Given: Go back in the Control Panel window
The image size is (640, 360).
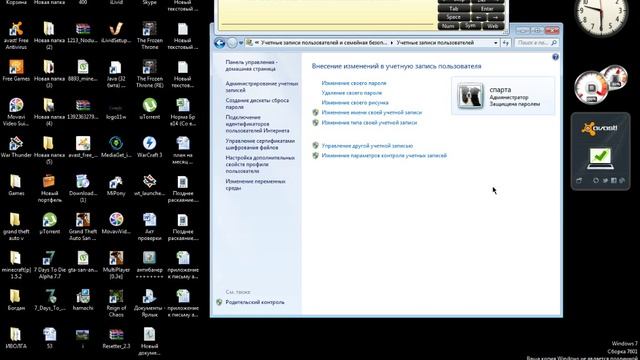Looking at the screenshot, I should [220, 43].
